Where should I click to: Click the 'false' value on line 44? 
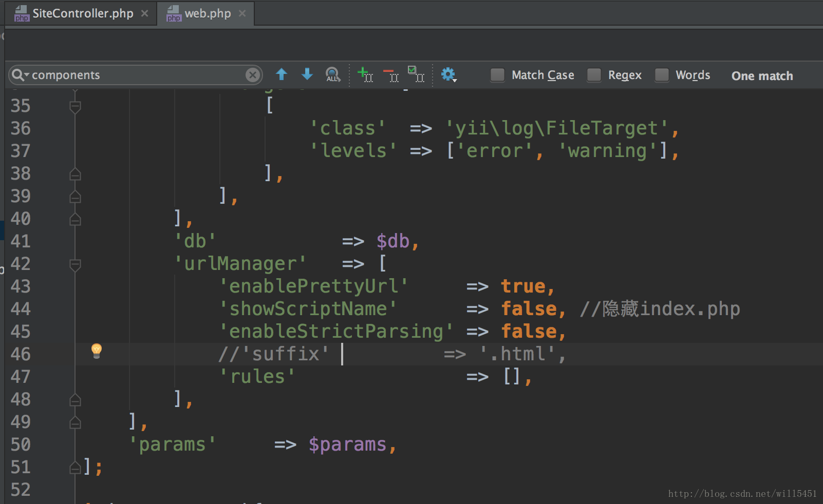pyautogui.click(x=529, y=309)
